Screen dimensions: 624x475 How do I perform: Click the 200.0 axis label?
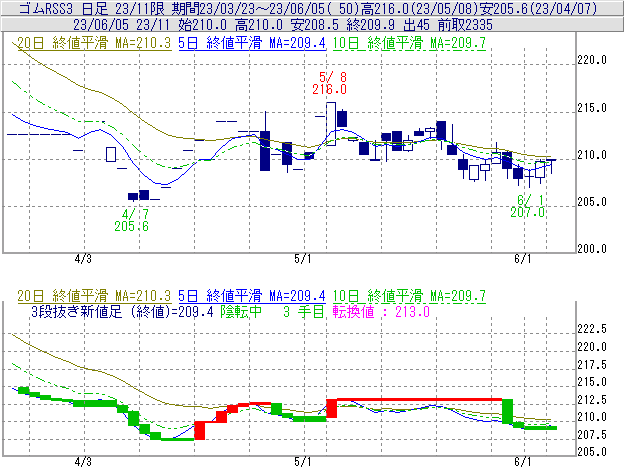592,249
